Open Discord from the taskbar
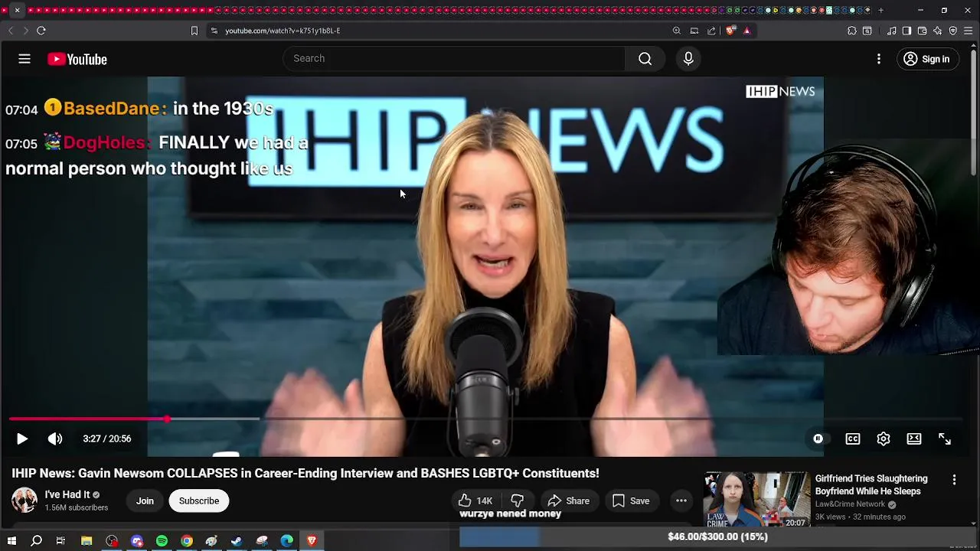980x551 pixels. click(x=137, y=541)
